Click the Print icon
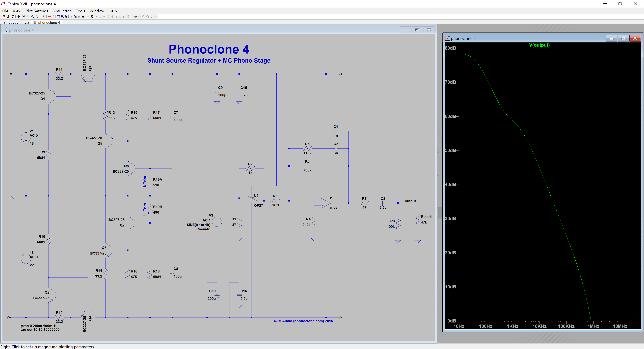644x349 pixels. point(92,17)
